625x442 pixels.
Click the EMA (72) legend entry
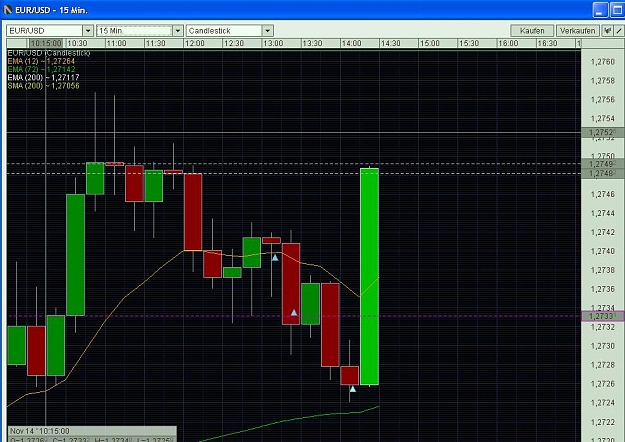pyautogui.click(x=41, y=69)
